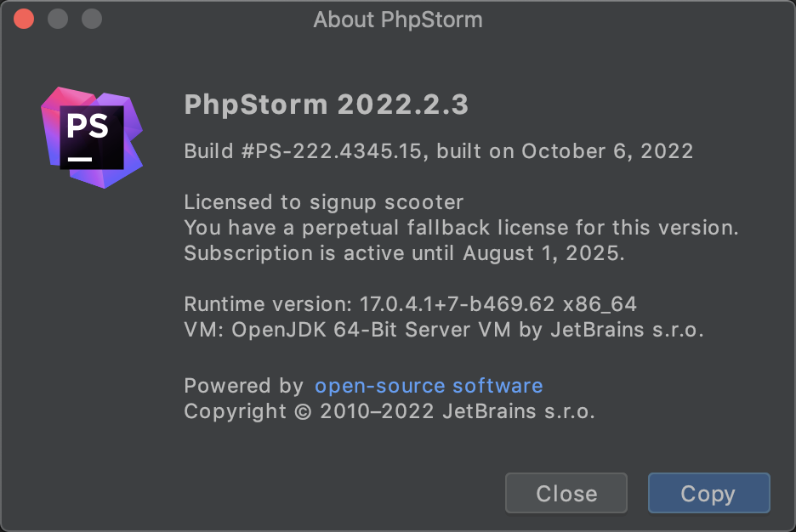Close the dialog with the red window button

point(24,20)
